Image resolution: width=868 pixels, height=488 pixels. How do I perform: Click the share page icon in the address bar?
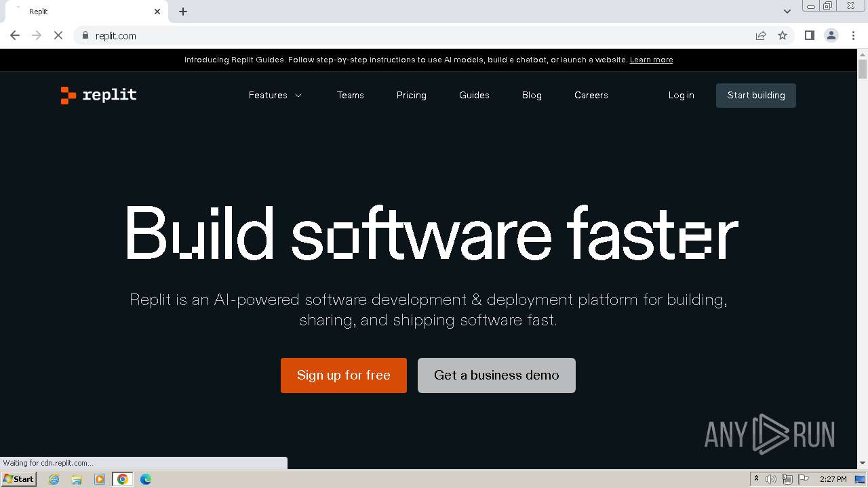761,35
